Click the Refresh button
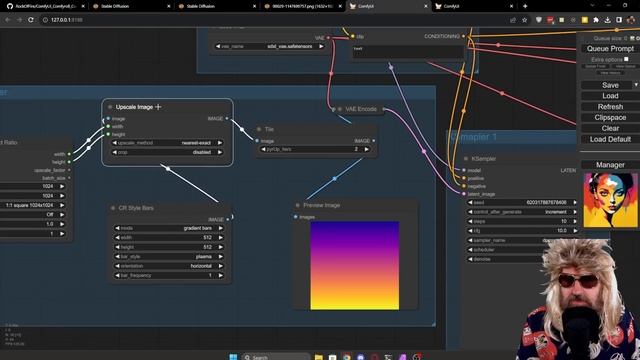The height and width of the screenshot is (360, 640). point(610,107)
